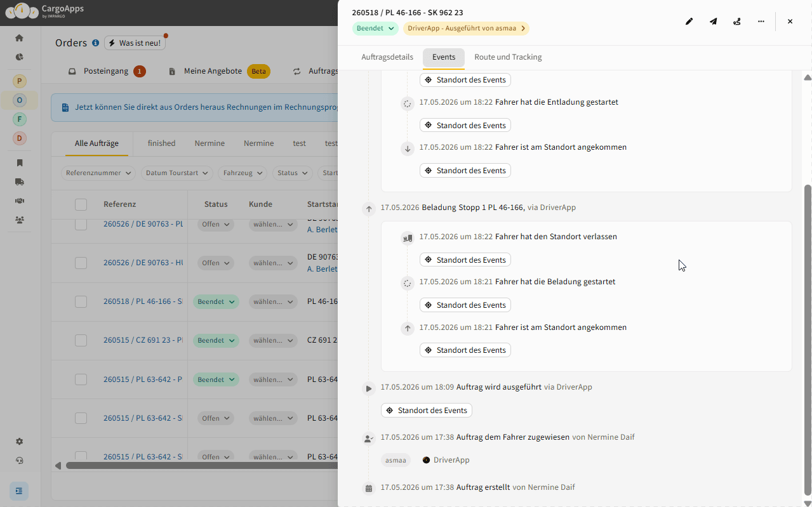Screen dimensions: 812x507
Task: Open the users group icon in sidebar
Action: click(20, 220)
